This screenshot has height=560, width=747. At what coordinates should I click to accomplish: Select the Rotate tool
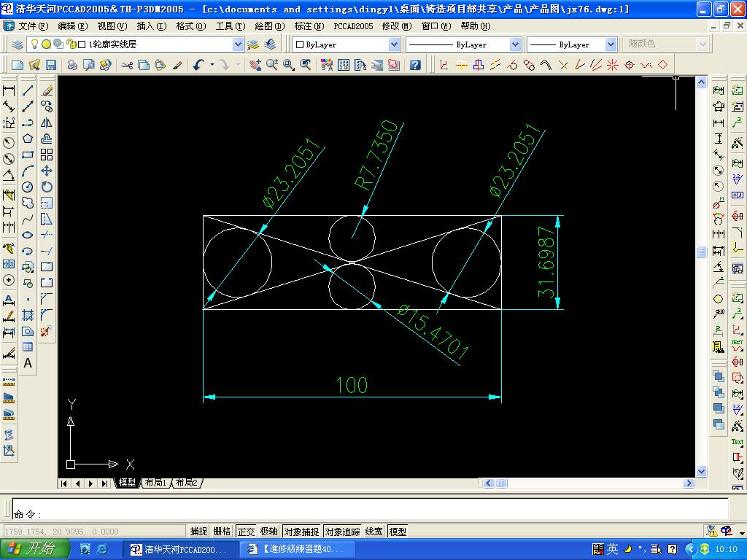point(47,187)
